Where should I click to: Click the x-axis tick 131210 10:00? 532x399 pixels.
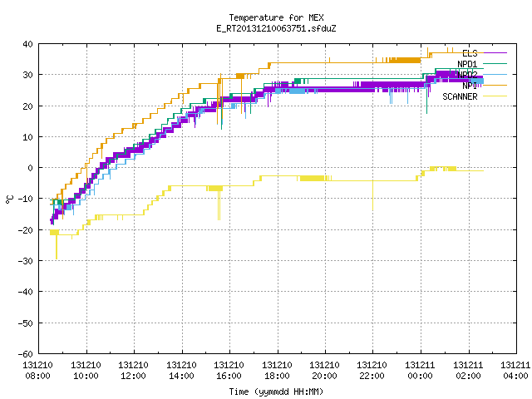[86, 371]
